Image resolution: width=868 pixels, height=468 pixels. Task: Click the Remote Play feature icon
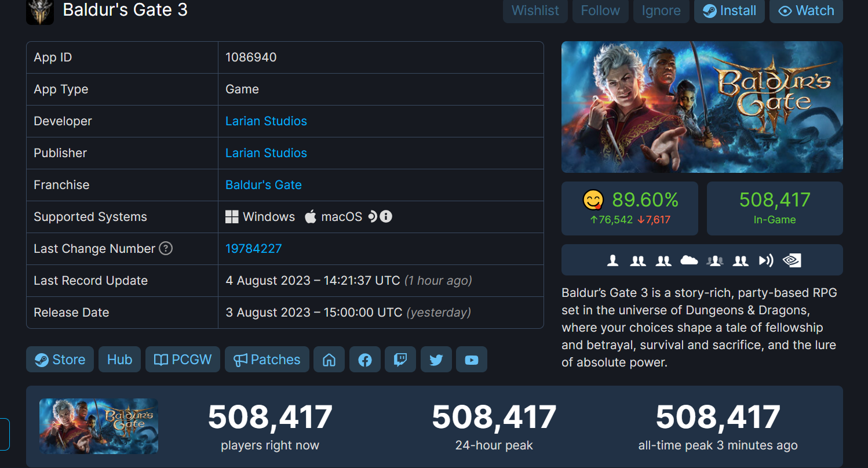766,260
